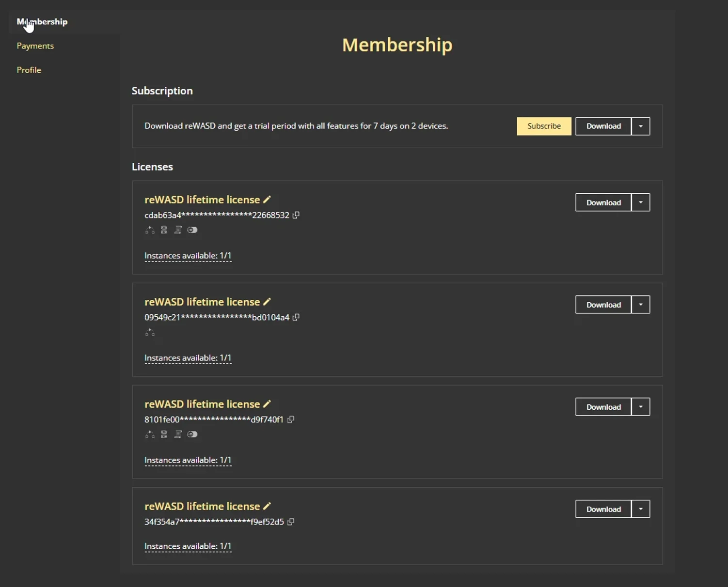Image resolution: width=728 pixels, height=587 pixels.
Task: Click the Subscription section heading
Action: (x=162, y=91)
